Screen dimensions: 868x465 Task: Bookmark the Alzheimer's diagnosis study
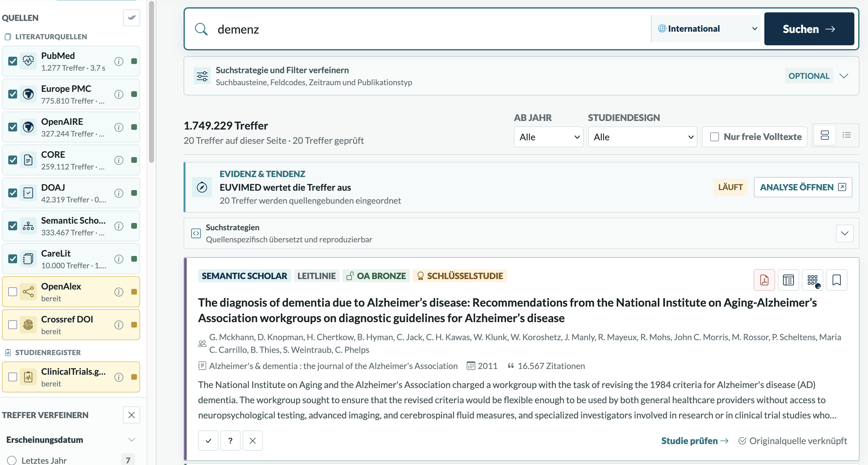pos(837,280)
